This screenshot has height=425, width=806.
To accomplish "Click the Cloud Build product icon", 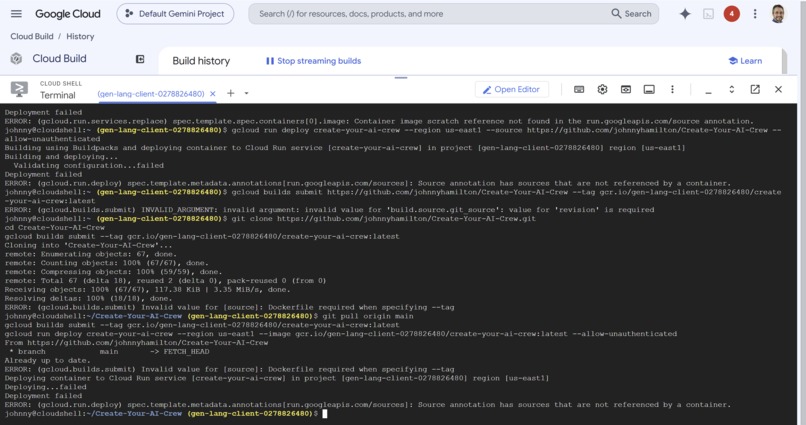I will point(16,59).
